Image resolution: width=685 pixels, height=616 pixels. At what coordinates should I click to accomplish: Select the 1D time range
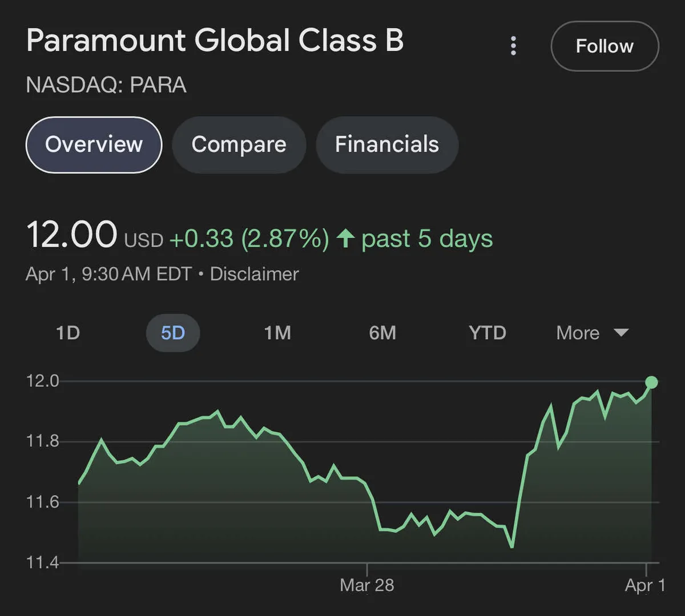click(x=68, y=333)
